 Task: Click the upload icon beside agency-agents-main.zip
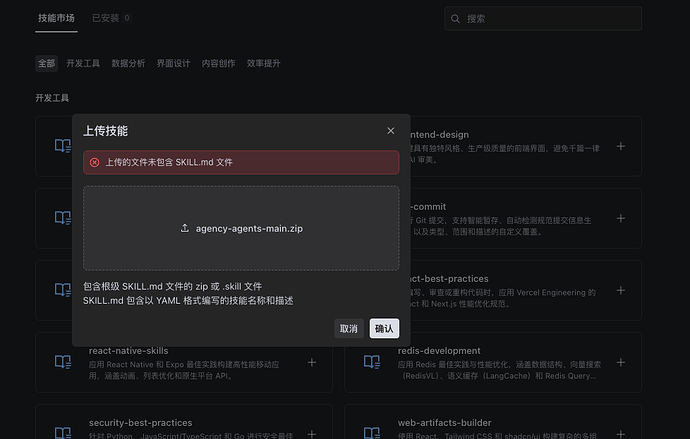pos(185,228)
